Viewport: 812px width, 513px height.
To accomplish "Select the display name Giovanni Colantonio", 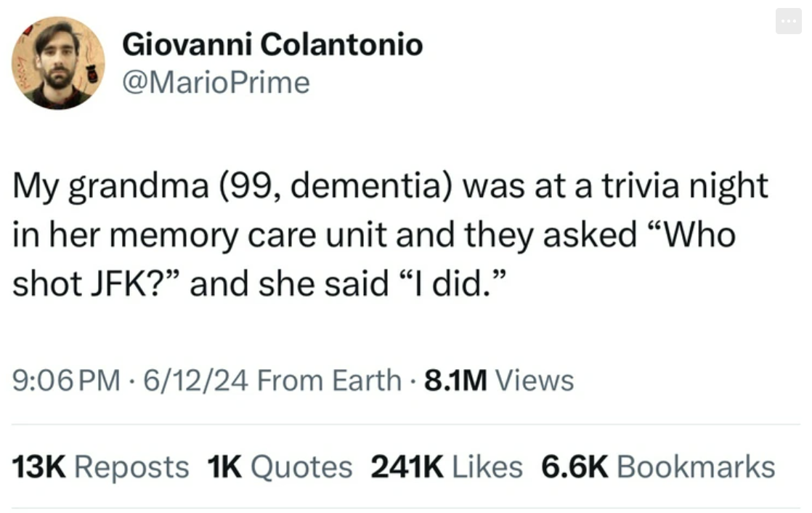I will (273, 44).
